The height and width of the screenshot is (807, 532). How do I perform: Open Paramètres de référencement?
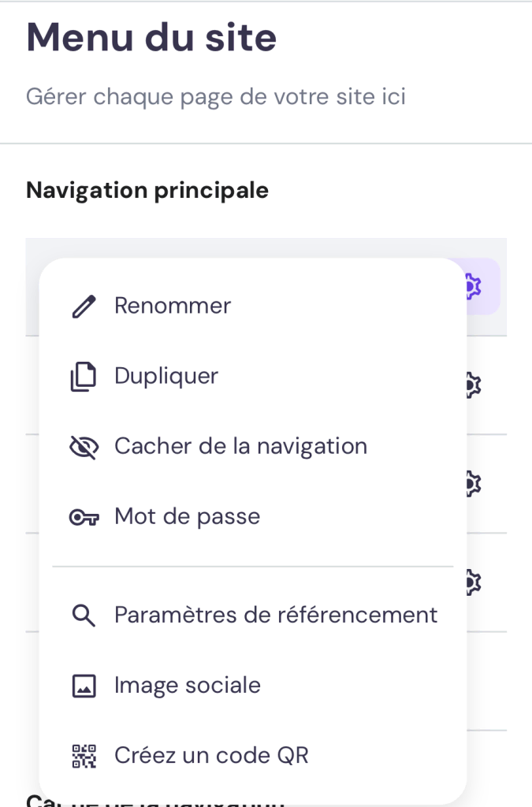276,615
